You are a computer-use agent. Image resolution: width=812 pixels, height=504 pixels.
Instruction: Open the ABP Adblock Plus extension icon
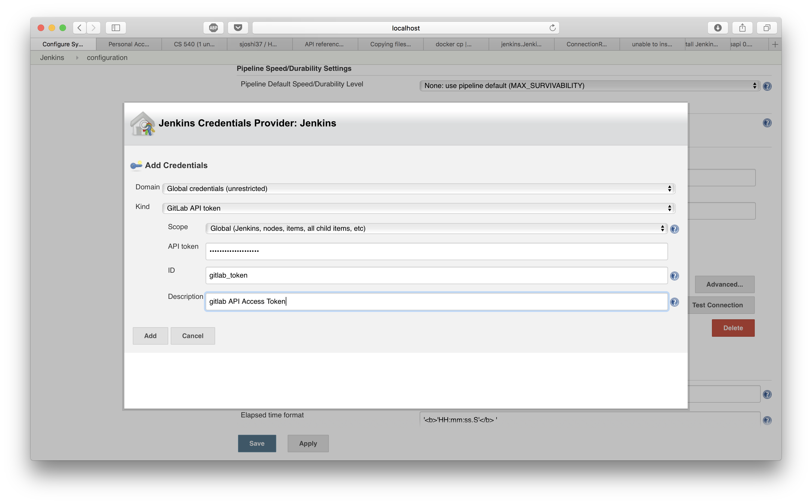[213, 28]
